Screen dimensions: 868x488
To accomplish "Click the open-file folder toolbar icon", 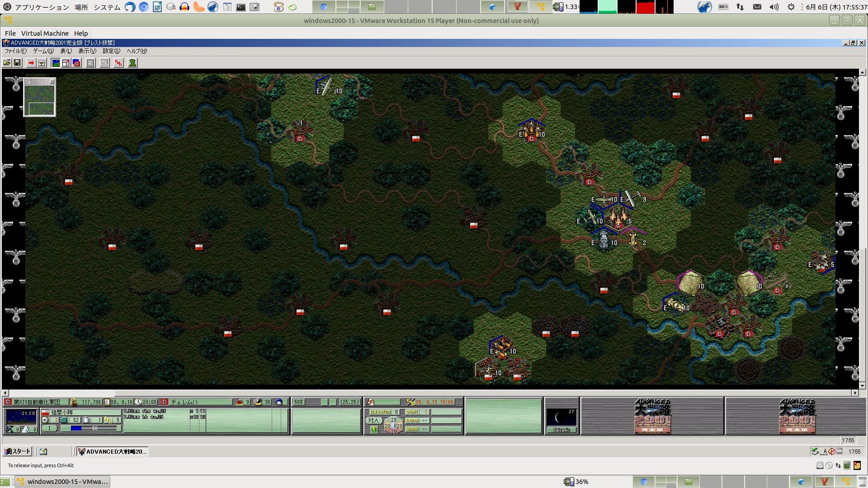I will click(x=7, y=63).
